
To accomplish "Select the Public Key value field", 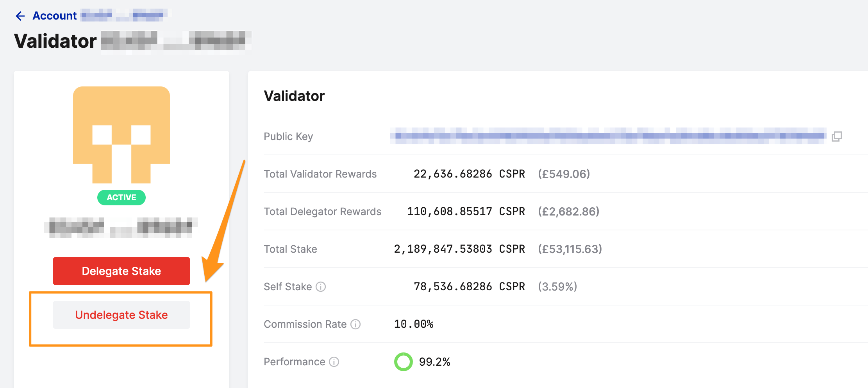I will click(x=609, y=136).
